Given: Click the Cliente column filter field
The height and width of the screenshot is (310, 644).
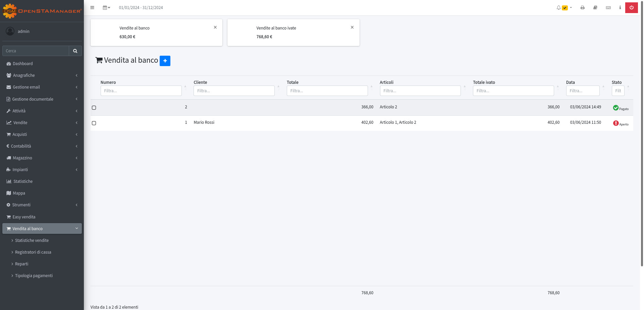Looking at the screenshot, I should point(234,91).
